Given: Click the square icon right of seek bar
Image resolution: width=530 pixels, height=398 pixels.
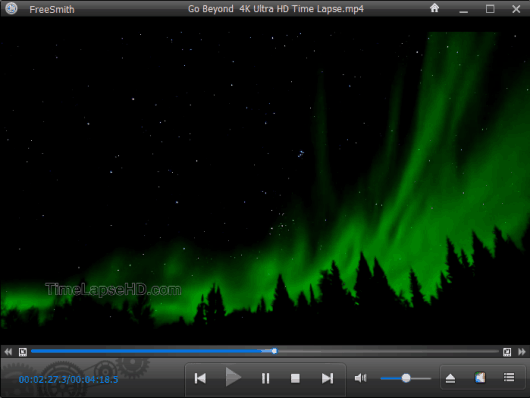Looking at the screenshot, I should (x=507, y=352).
